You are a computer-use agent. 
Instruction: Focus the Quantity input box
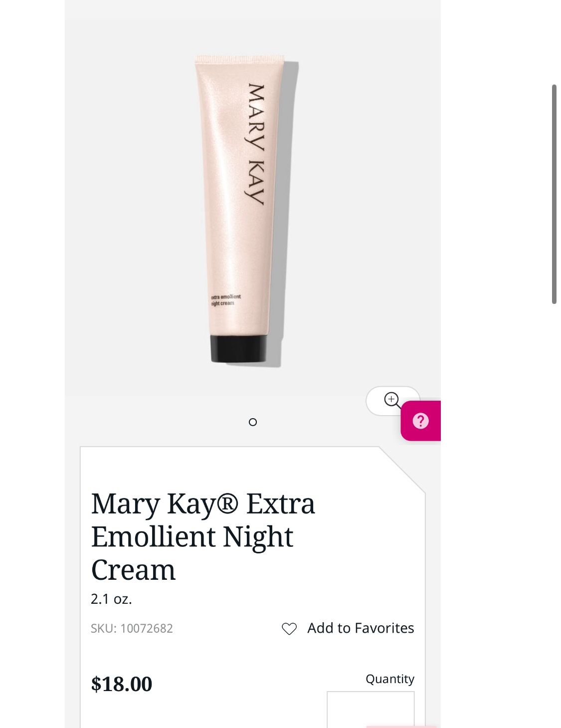371,710
